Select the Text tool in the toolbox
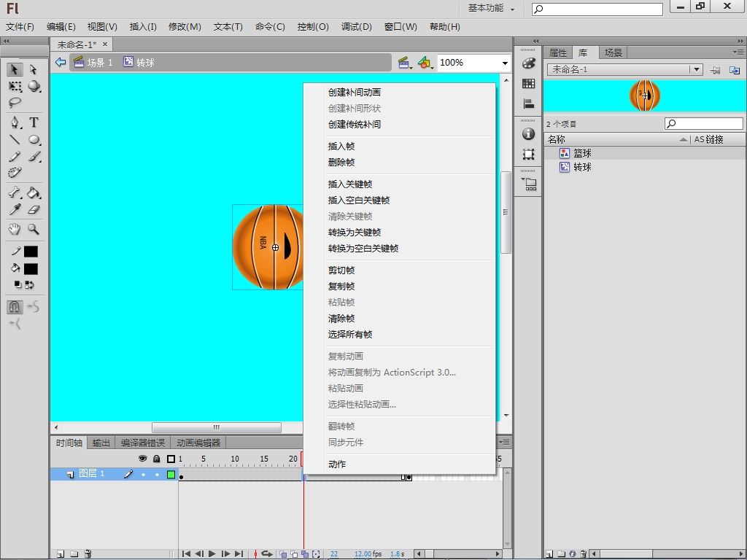The height and width of the screenshot is (560, 747). click(34, 122)
